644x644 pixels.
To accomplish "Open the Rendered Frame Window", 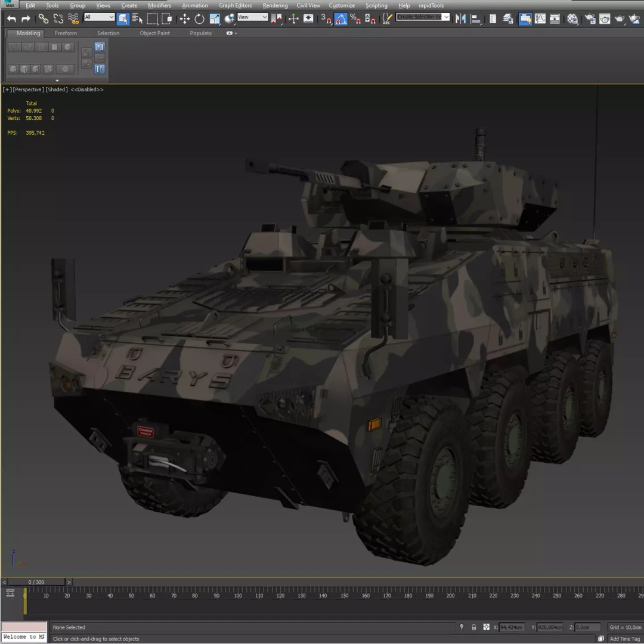I will [605, 19].
